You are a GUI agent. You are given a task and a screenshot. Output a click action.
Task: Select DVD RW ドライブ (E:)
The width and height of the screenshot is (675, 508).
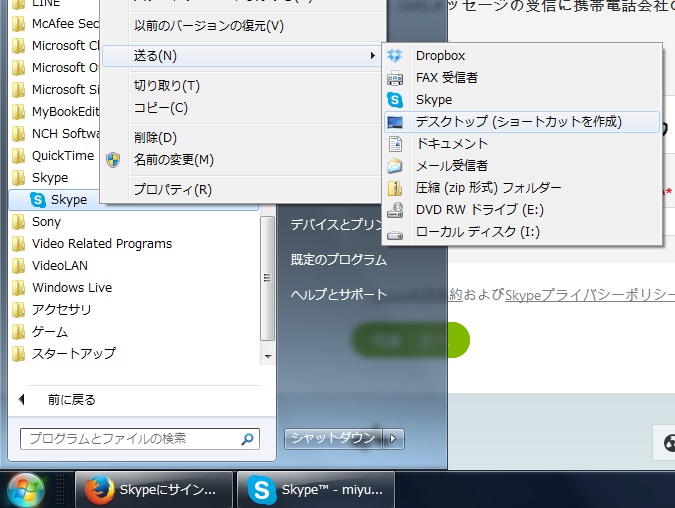[521, 210]
